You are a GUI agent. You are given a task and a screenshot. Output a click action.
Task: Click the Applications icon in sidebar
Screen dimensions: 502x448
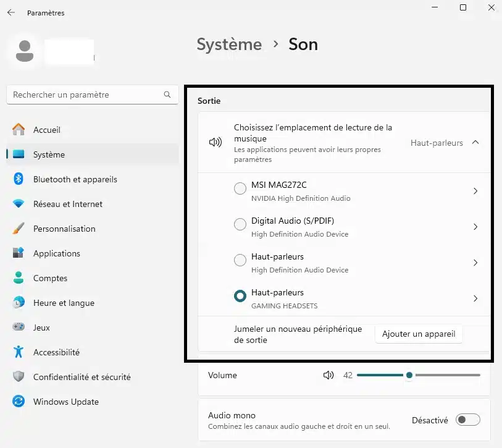[19, 253]
